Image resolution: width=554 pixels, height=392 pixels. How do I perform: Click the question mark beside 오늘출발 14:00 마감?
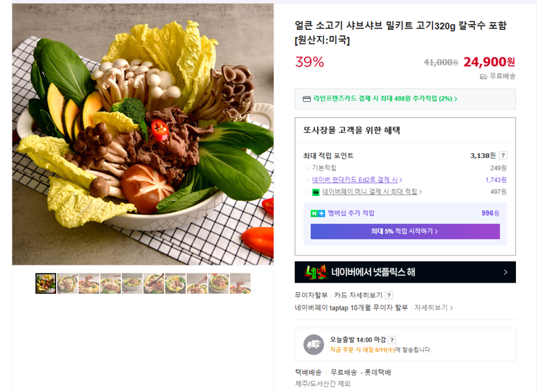(392, 340)
